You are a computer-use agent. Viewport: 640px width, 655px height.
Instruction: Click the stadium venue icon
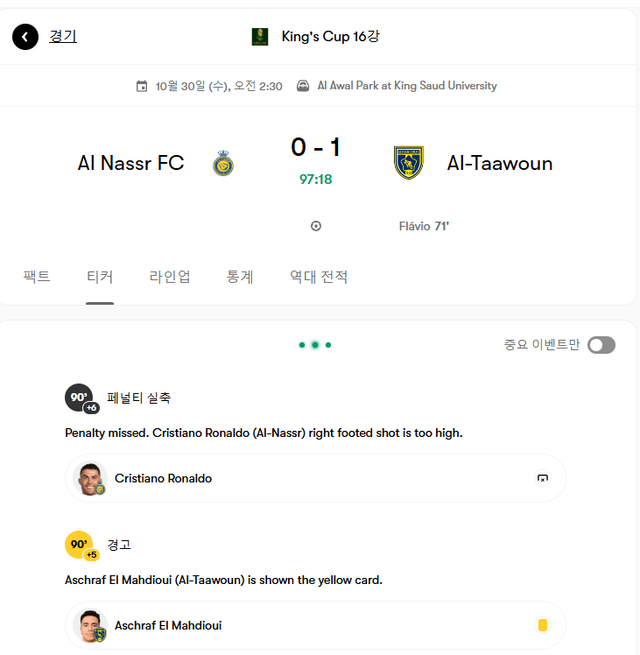point(303,86)
